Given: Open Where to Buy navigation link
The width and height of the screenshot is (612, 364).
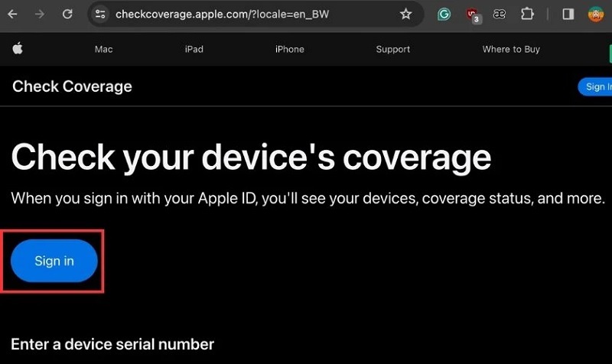Looking at the screenshot, I should (511, 49).
